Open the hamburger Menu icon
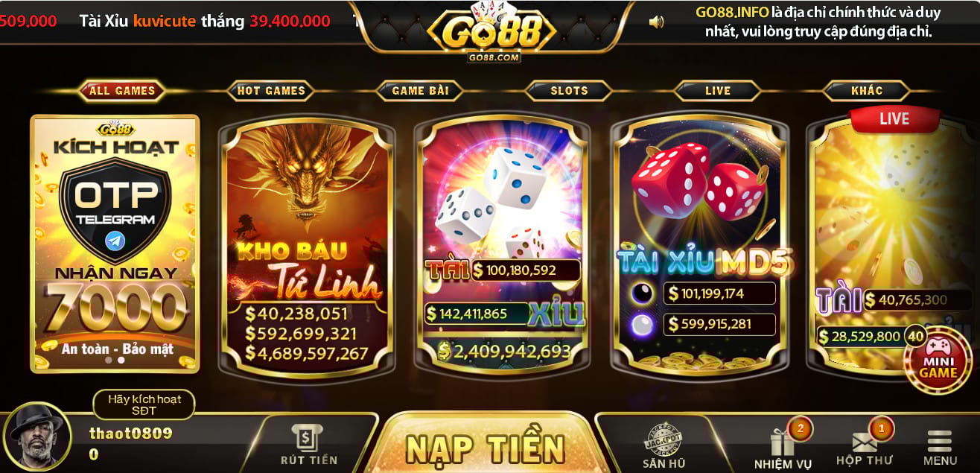 click(x=939, y=448)
